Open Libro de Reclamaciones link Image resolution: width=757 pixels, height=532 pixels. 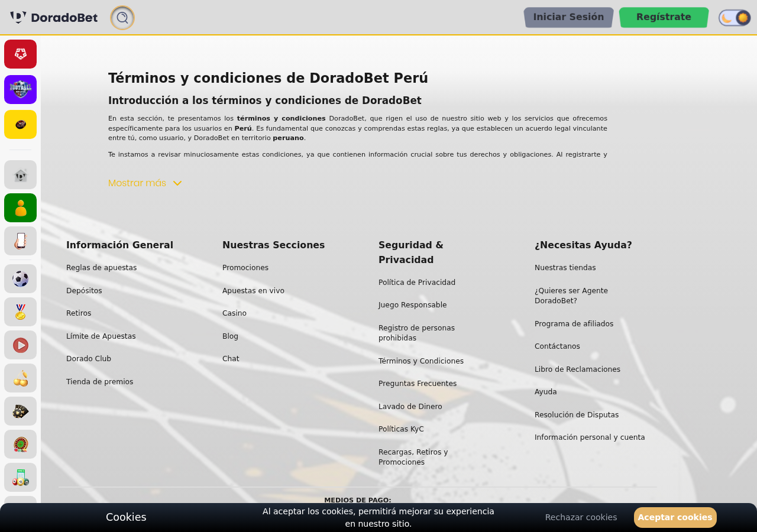pos(577,369)
